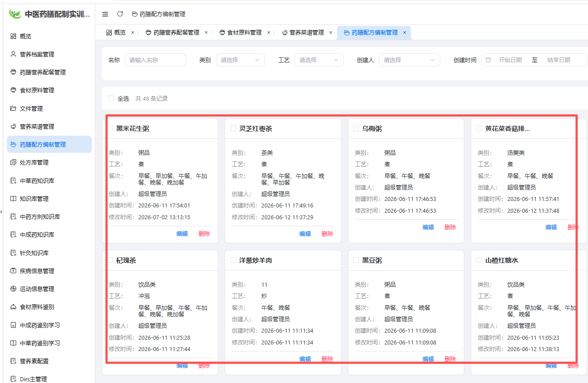Viewport: 588px width, 383px height.
Task: Click 删除 on the 黑豆粥 card
Action: click(450, 359)
